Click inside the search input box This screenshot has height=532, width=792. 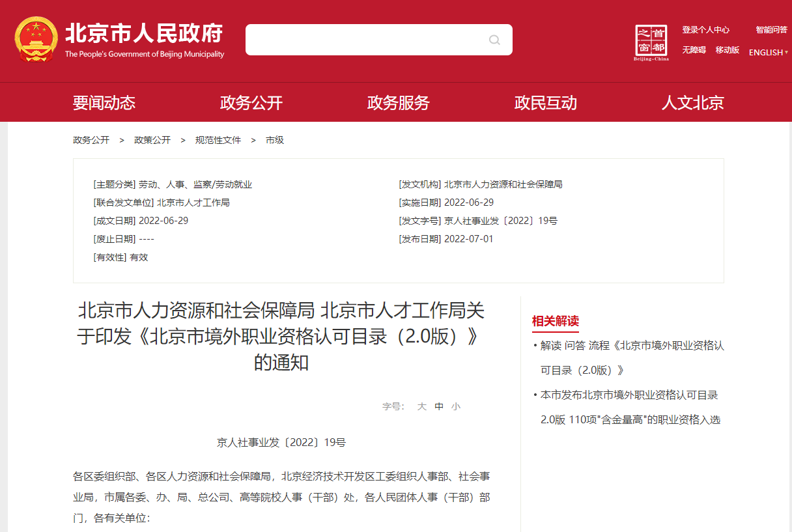365,40
